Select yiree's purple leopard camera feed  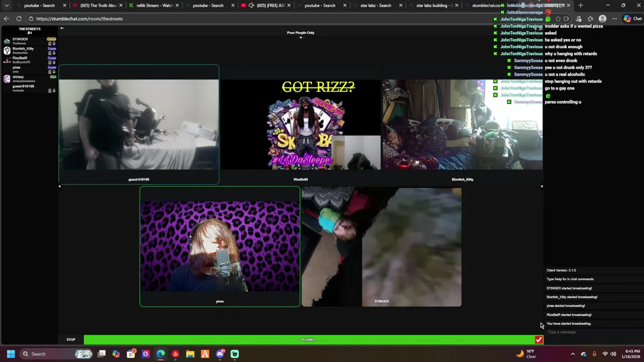click(x=220, y=246)
